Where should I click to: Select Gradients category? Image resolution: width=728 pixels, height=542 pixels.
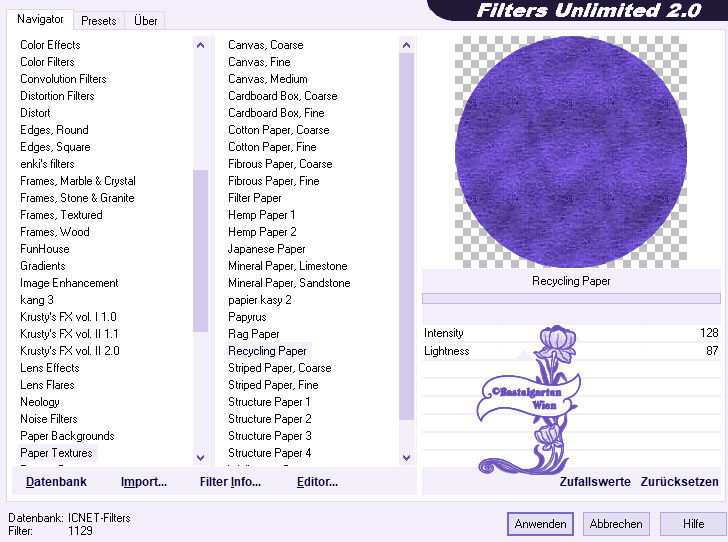pos(42,266)
